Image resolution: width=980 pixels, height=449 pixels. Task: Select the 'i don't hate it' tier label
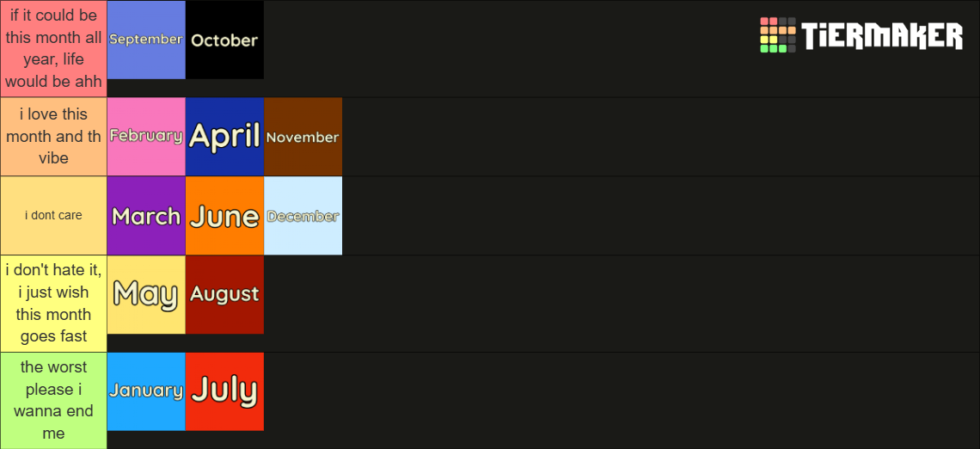[x=54, y=304]
